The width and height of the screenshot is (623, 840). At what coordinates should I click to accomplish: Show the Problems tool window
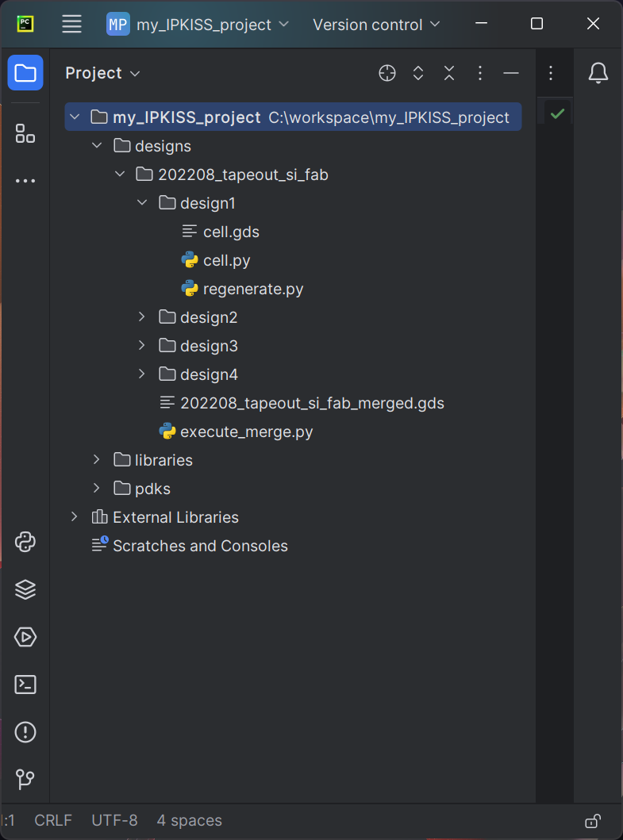pyautogui.click(x=25, y=731)
